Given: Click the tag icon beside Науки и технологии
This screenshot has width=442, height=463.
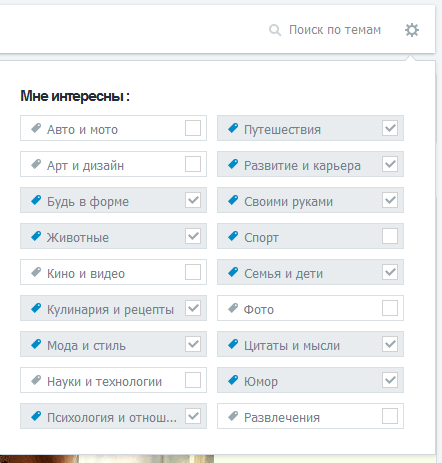Looking at the screenshot, I should tap(36, 380).
